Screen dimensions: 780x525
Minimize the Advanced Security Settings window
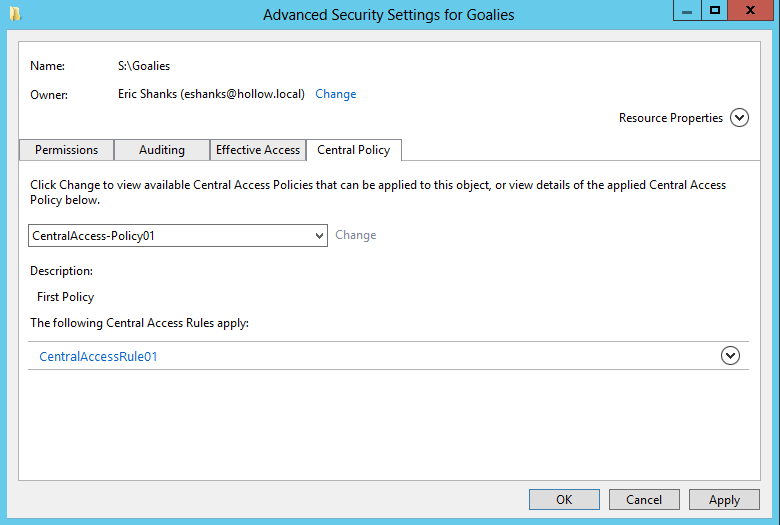pos(687,10)
